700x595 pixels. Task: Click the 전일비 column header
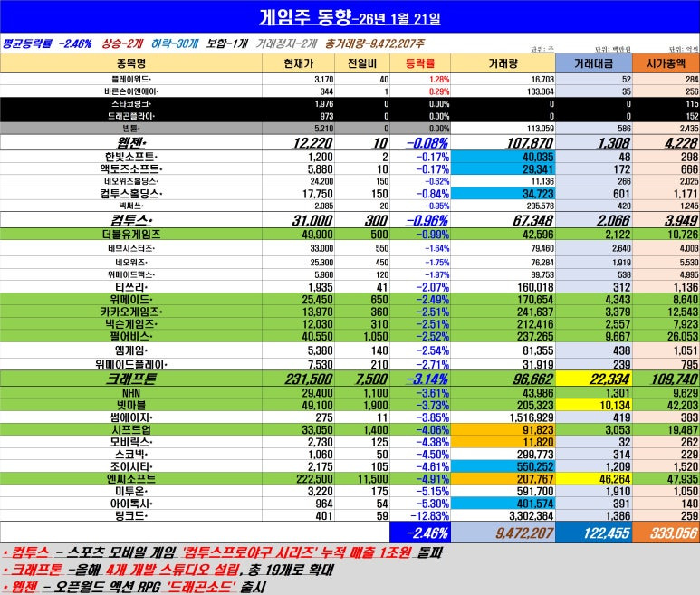click(x=362, y=63)
